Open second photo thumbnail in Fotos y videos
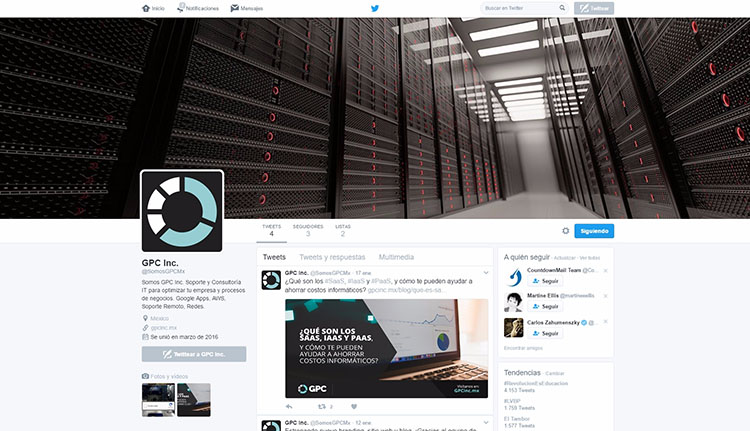The height and width of the screenshot is (431, 750). pos(194,400)
